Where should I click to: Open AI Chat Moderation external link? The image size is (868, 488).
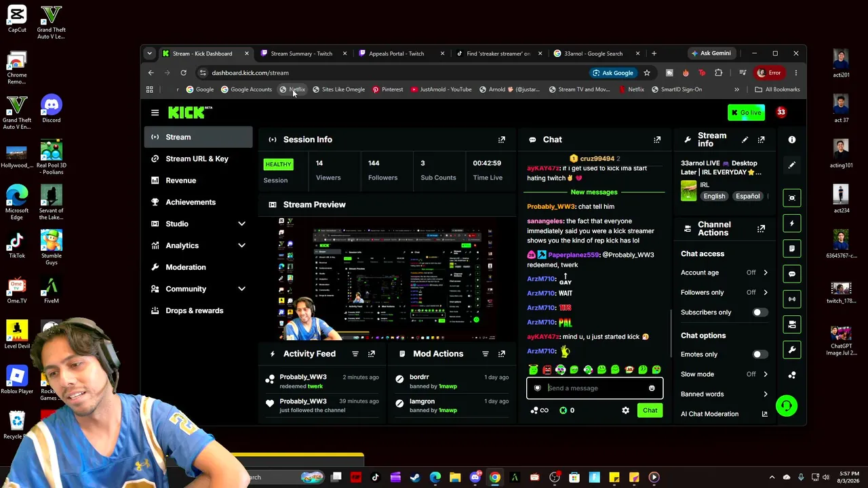765,414
